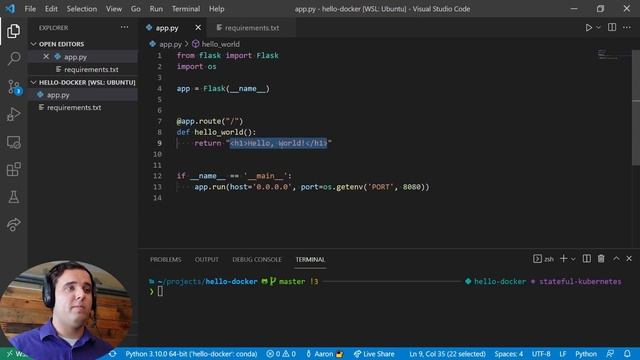This screenshot has width=640, height=360.
Task: Change file encoding UTF-8
Action: pyautogui.click(x=541, y=354)
